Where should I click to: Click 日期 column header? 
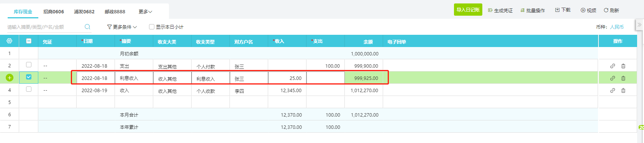coord(96,41)
